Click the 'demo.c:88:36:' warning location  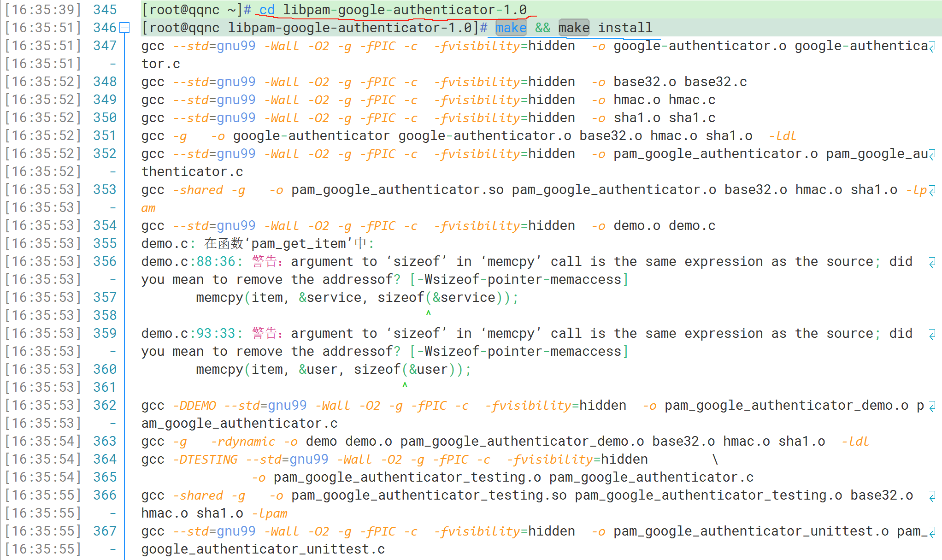click(x=192, y=262)
